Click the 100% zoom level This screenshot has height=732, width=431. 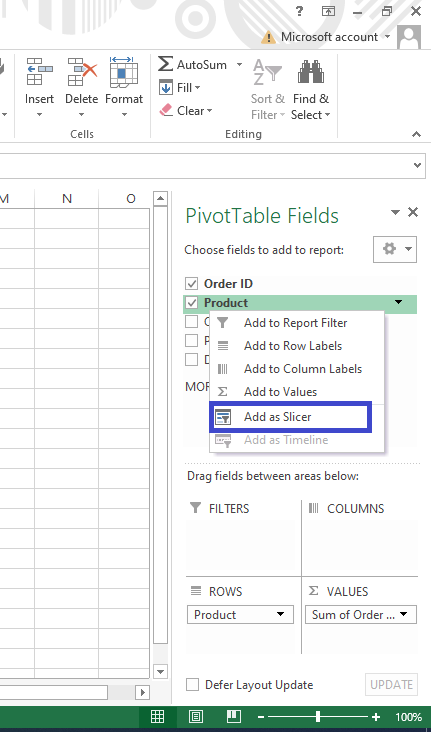click(x=409, y=717)
